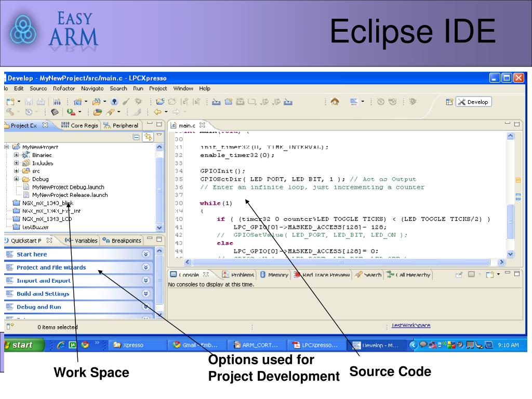Click the Print toolbar icon
This screenshot has height=399, width=532.
pyautogui.click(x=41, y=101)
